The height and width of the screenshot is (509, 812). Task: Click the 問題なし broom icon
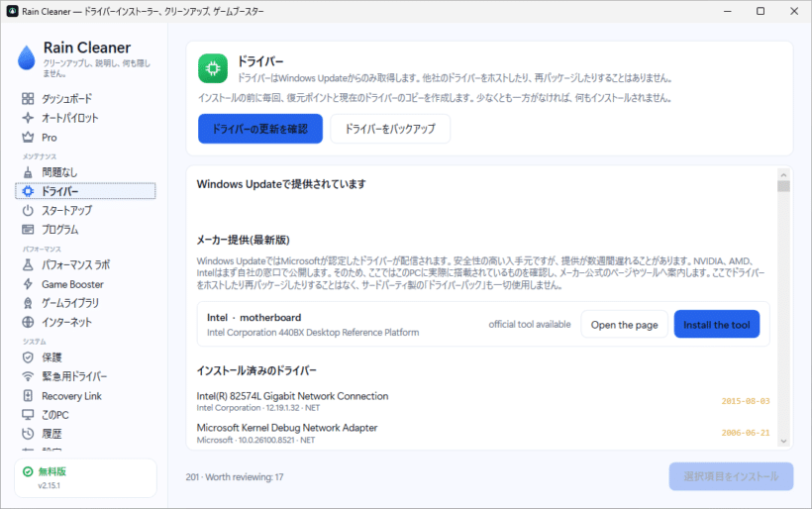pyautogui.click(x=28, y=172)
